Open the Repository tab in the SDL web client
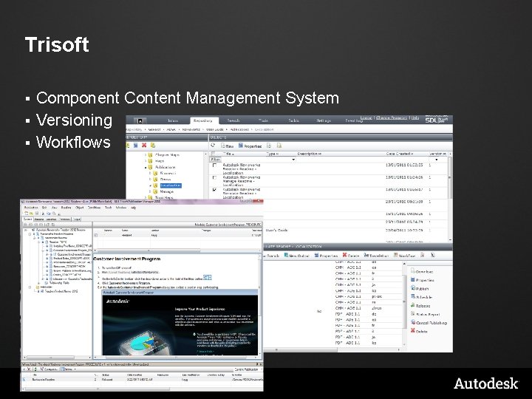This screenshot has height=399, width=532. click(x=202, y=120)
